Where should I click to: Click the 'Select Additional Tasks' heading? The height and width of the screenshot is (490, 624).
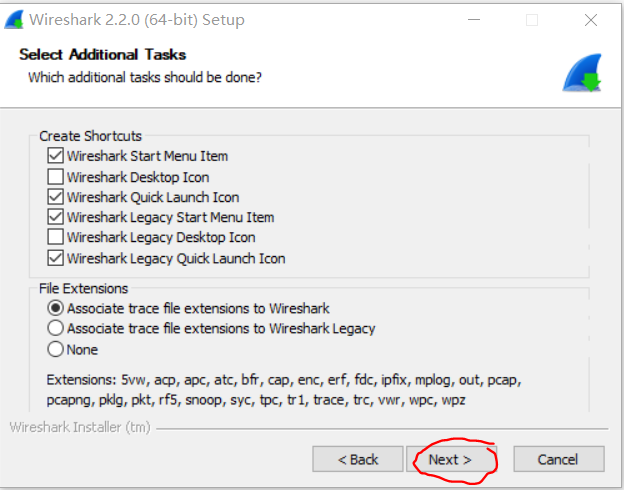[102, 55]
